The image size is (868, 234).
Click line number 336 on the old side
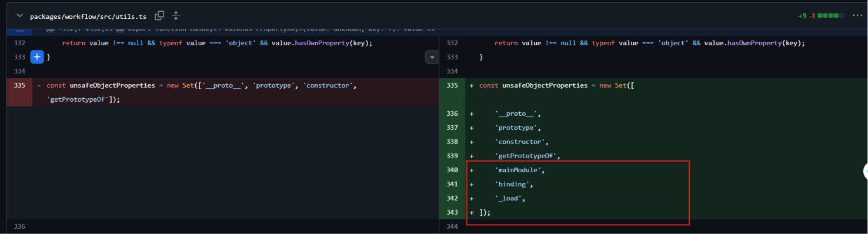coord(20,226)
